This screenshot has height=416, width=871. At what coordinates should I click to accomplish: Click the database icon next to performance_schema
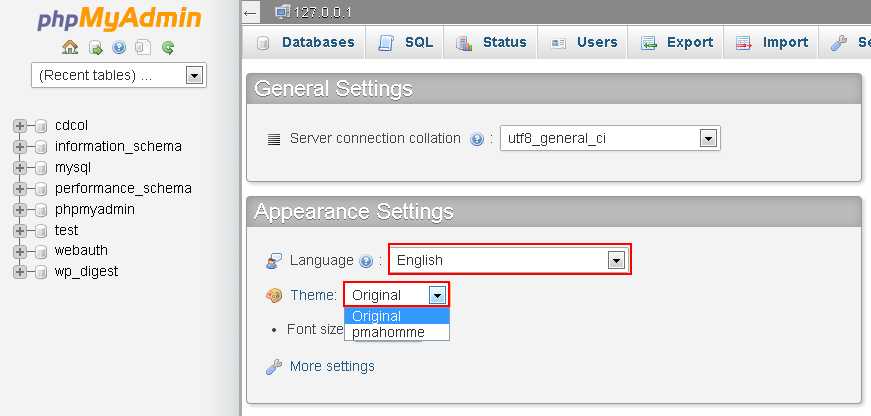click(x=41, y=189)
